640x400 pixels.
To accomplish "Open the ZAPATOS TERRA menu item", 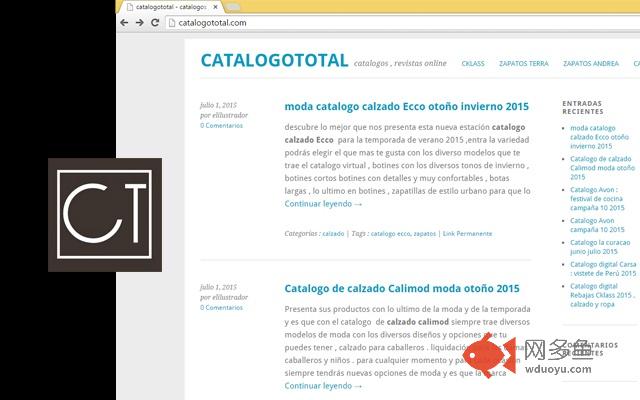I will 526,64.
